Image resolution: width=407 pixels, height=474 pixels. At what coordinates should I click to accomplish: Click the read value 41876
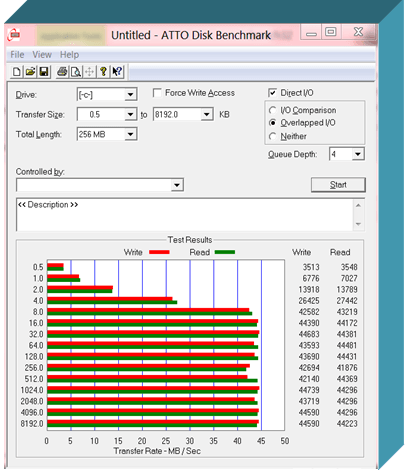point(347,368)
